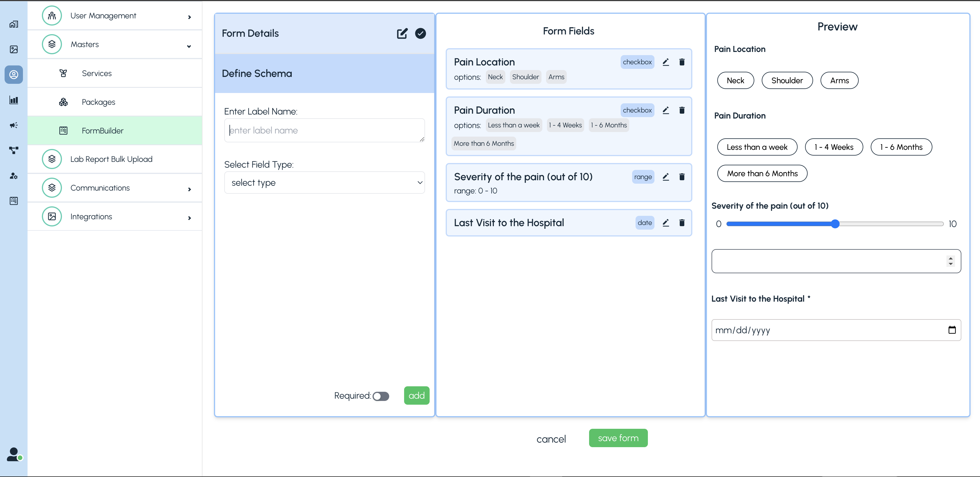This screenshot has height=477, width=980.
Task: Click the Shoulder option tag in Form Fields
Action: tap(525, 77)
